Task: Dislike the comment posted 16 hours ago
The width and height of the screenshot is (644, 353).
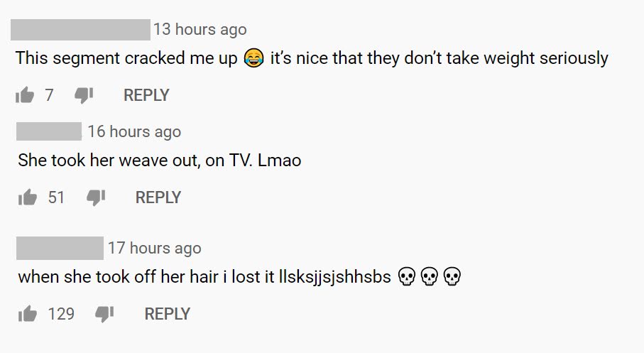Action: tap(96, 197)
